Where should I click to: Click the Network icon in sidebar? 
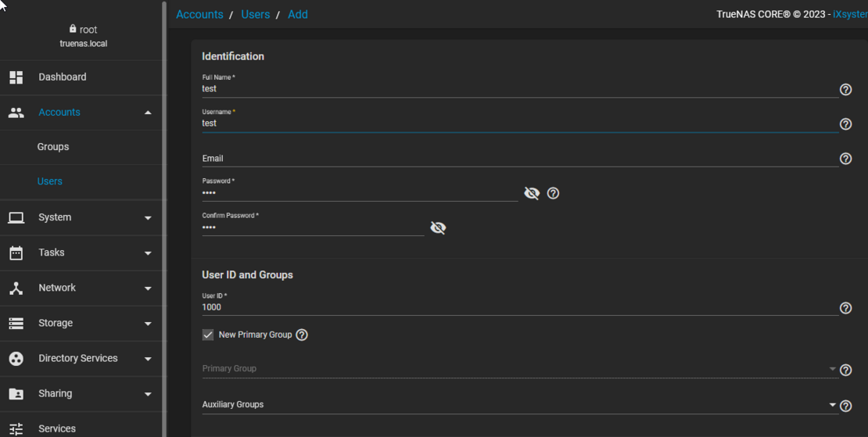[16, 288]
